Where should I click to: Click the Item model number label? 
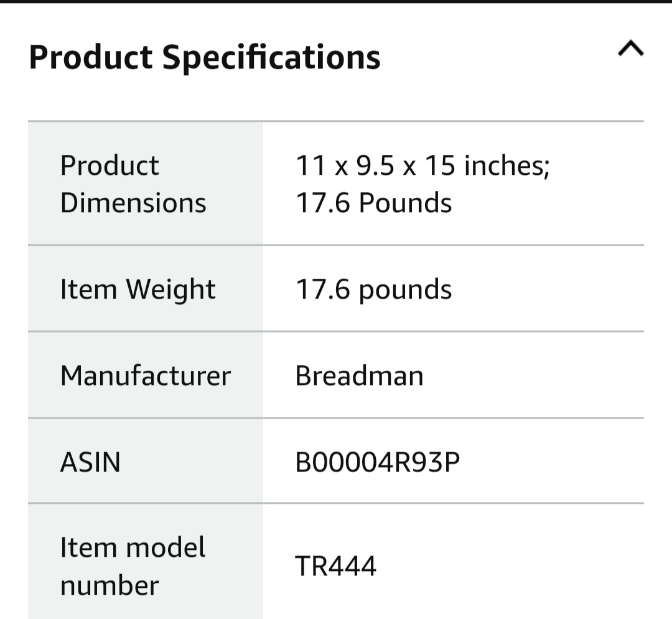click(133, 565)
